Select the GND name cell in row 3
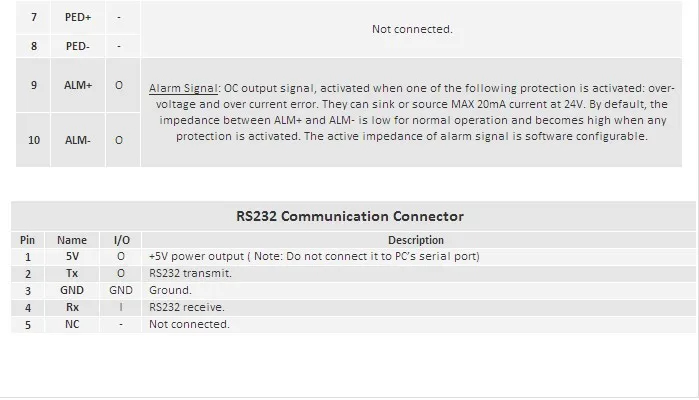 (x=72, y=290)
